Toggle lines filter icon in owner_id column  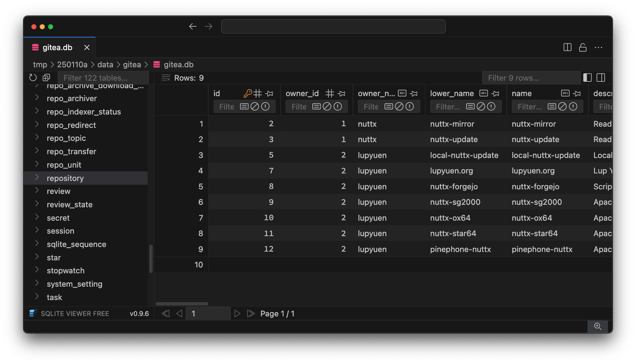coord(317,107)
